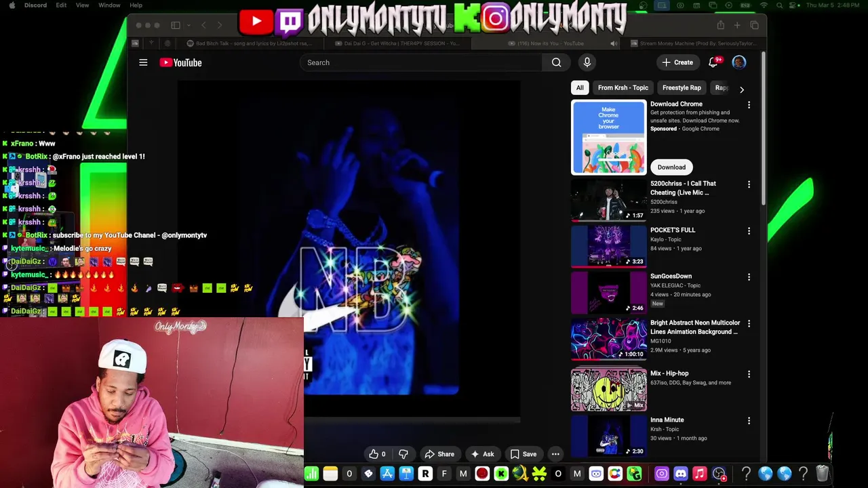Image resolution: width=868 pixels, height=488 pixels.
Task: Like the video with thumbs up
Action: point(377,454)
